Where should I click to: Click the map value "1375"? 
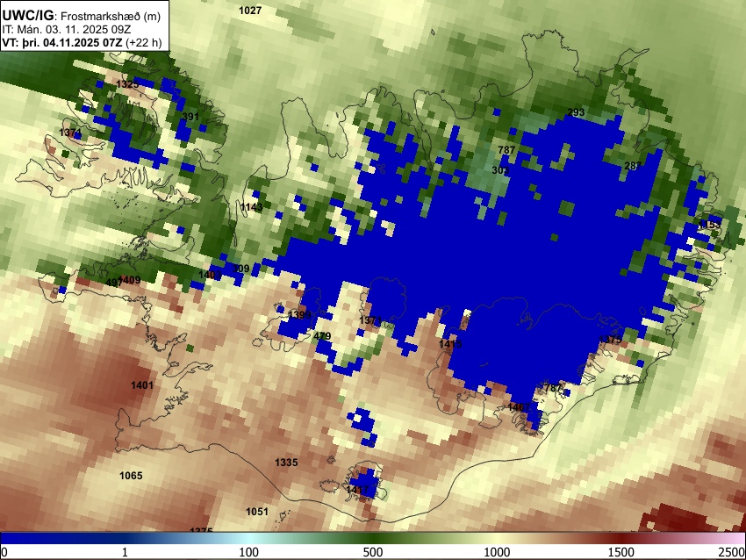[610, 340]
